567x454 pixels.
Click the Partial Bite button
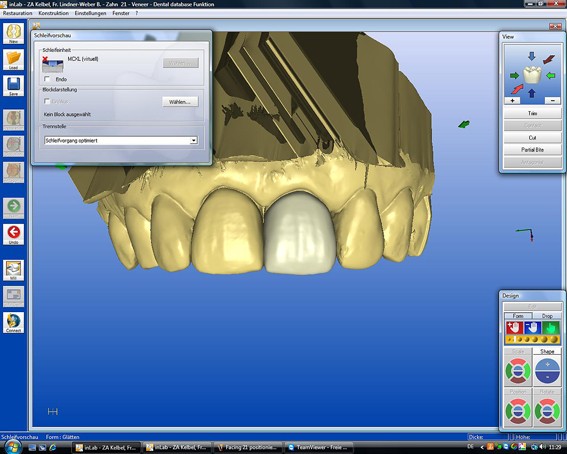[x=532, y=150]
